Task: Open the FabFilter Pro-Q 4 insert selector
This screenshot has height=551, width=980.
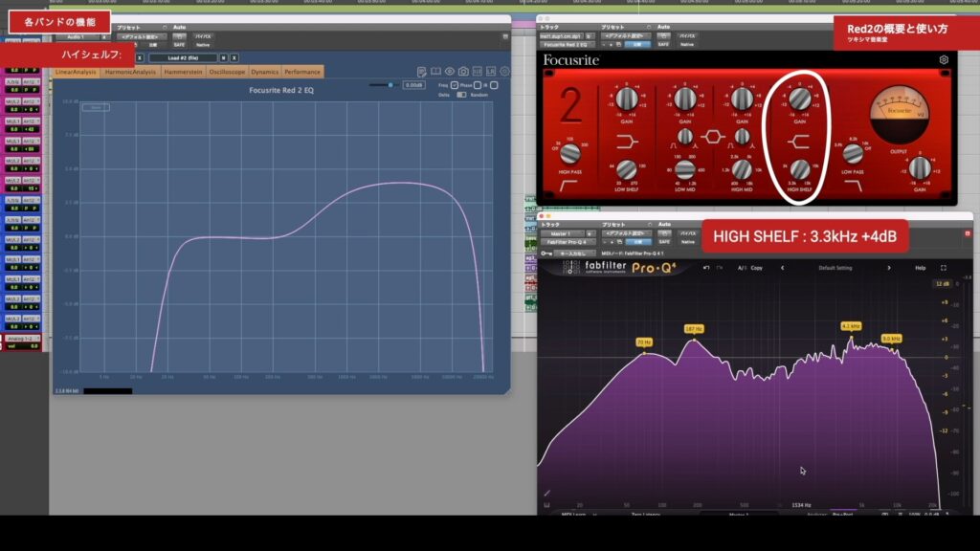Action: click(x=568, y=242)
